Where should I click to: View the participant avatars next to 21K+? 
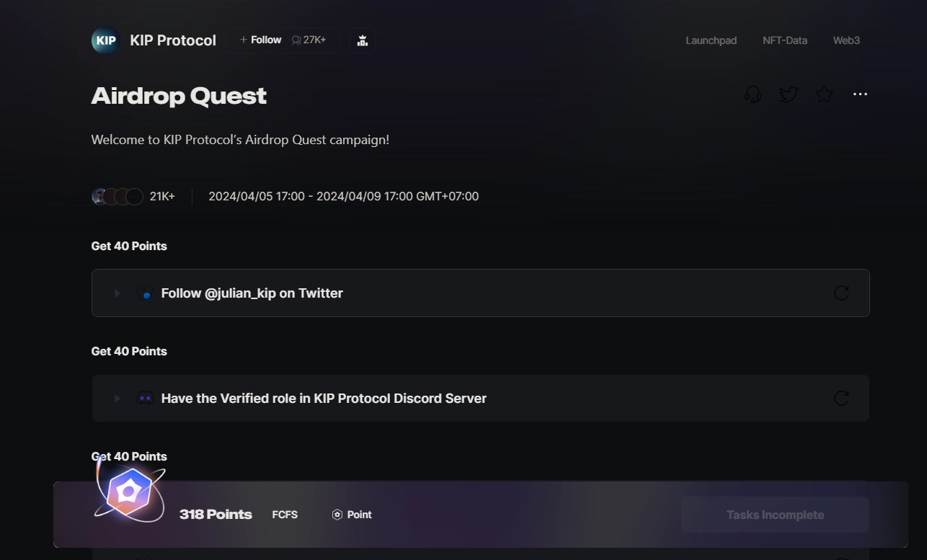tap(117, 196)
